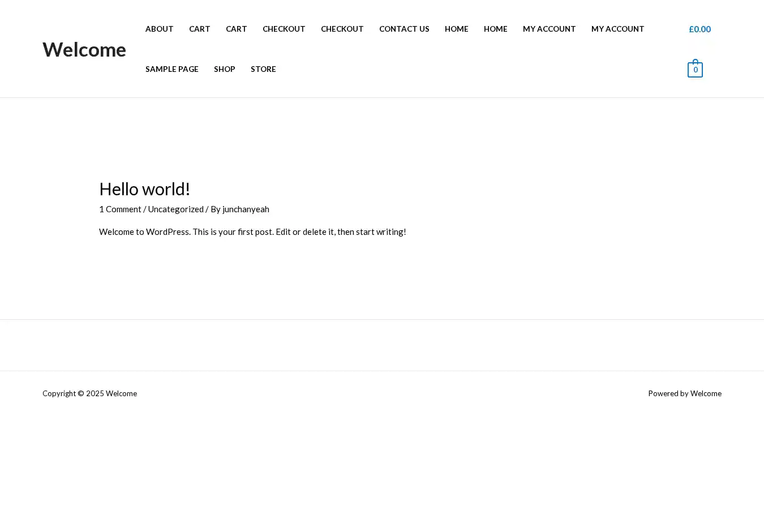Image resolution: width=764 pixels, height=532 pixels.
Task: View the 1 Comment link
Action: [120, 209]
